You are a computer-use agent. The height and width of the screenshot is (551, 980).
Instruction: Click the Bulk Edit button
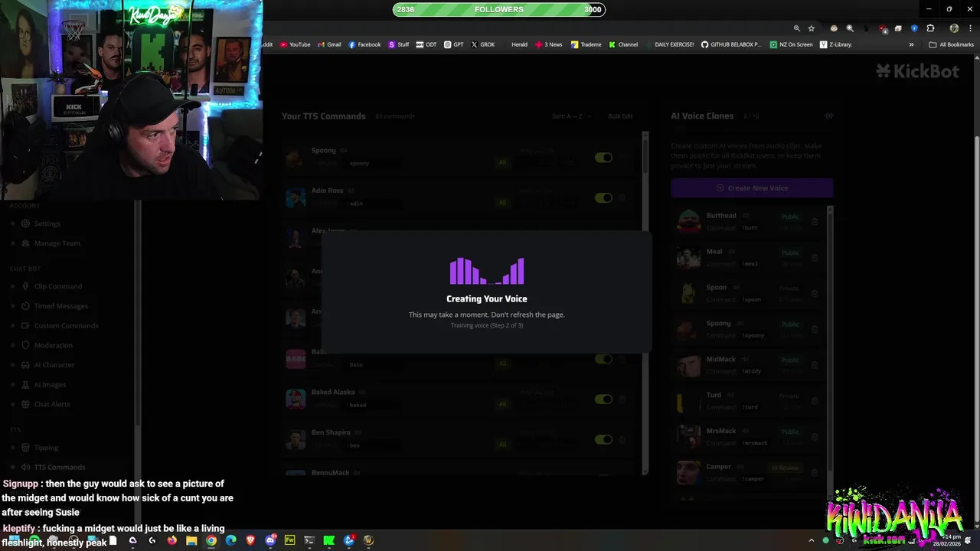click(x=620, y=116)
